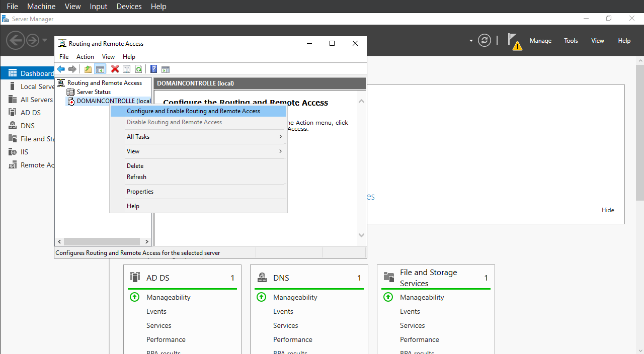Click green Manageability status icon in DNS tile

click(262, 297)
